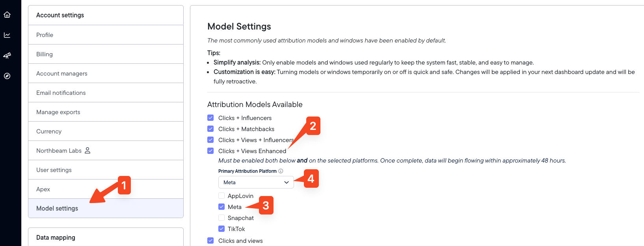The height and width of the screenshot is (246, 644).
Task: Open the home icon in left sidebar
Action: click(7, 15)
